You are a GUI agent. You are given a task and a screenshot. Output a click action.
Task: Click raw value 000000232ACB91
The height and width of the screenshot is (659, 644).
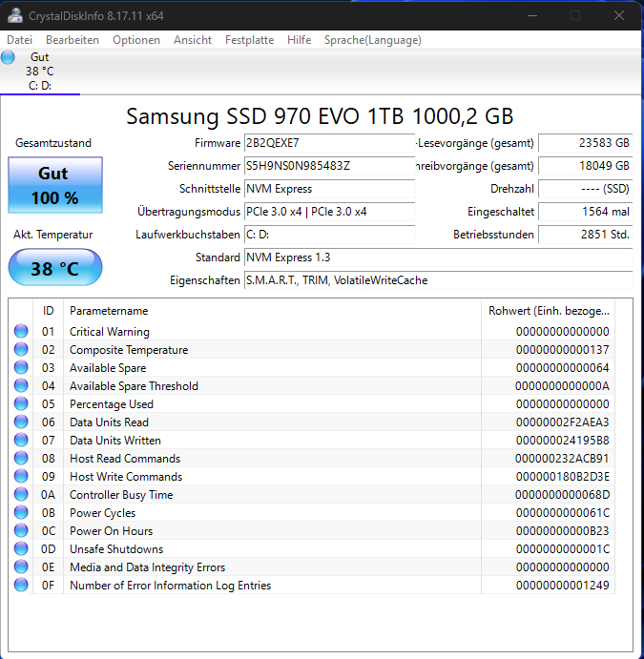coord(563,458)
